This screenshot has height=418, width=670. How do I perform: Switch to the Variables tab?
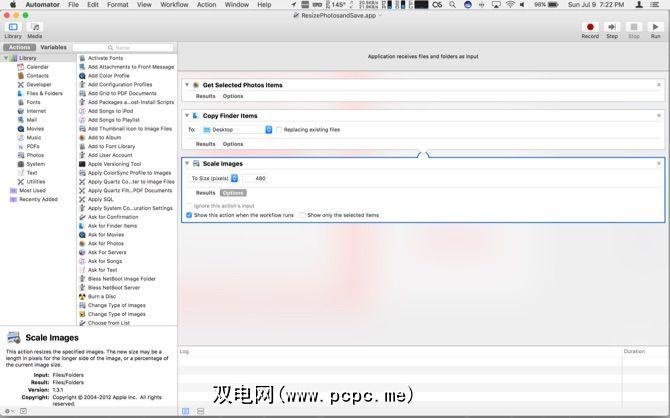pos(53,47)
